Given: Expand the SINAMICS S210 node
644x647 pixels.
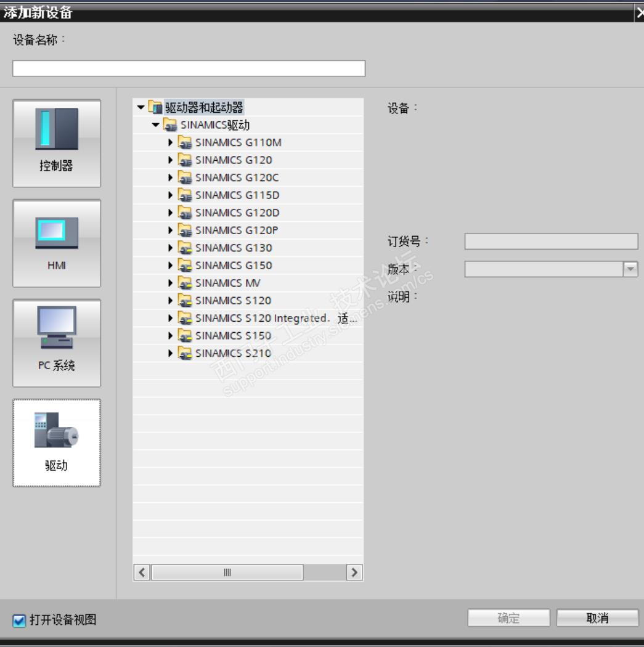Looking at the screenshot, I should point(170,353).
